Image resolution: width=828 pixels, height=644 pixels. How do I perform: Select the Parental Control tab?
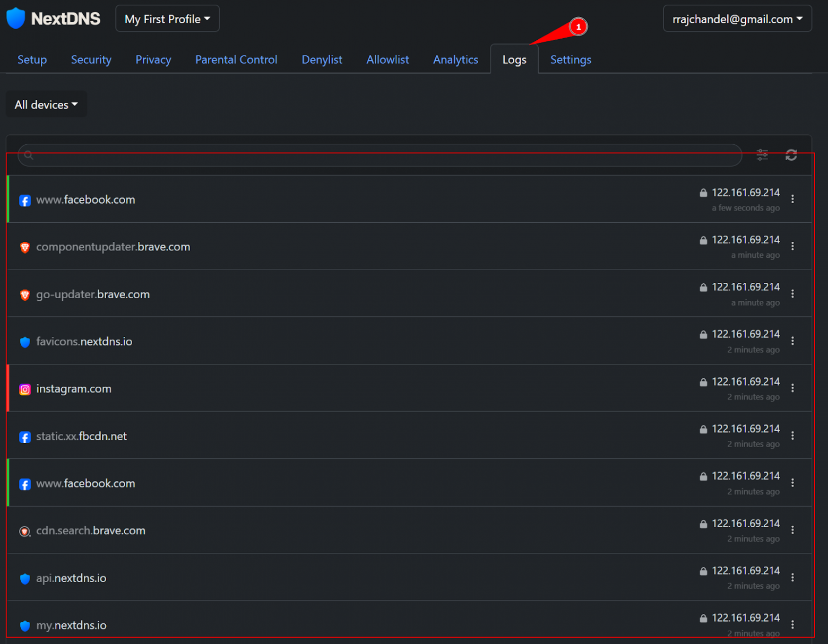236,59
